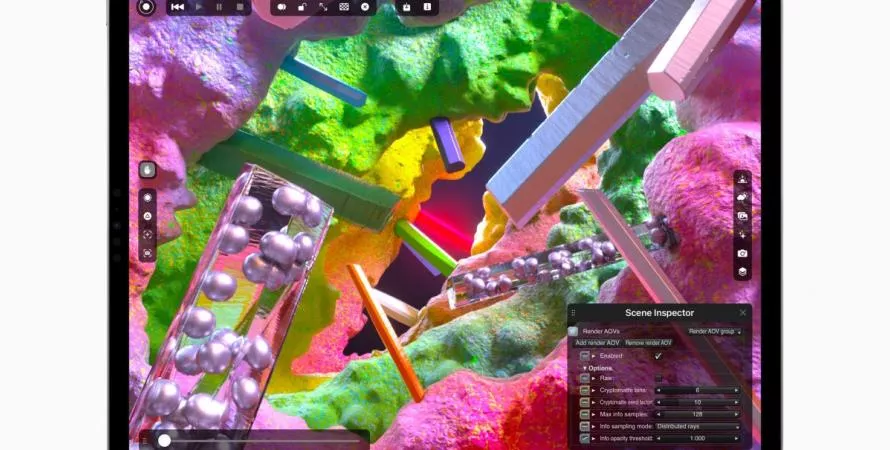The image size is (890, 450).
Task: Click the Enabled row node icon
Action: [x=585, y=356]
